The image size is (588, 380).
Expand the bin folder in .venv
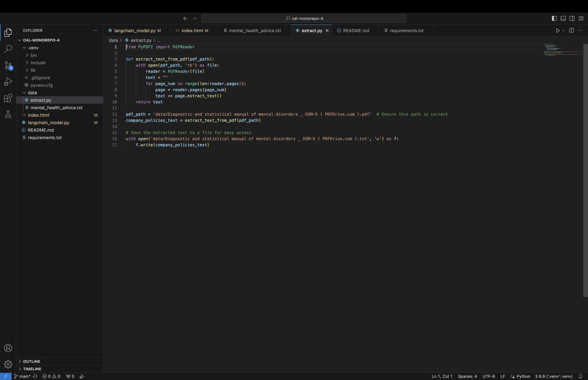click(34, 55)
